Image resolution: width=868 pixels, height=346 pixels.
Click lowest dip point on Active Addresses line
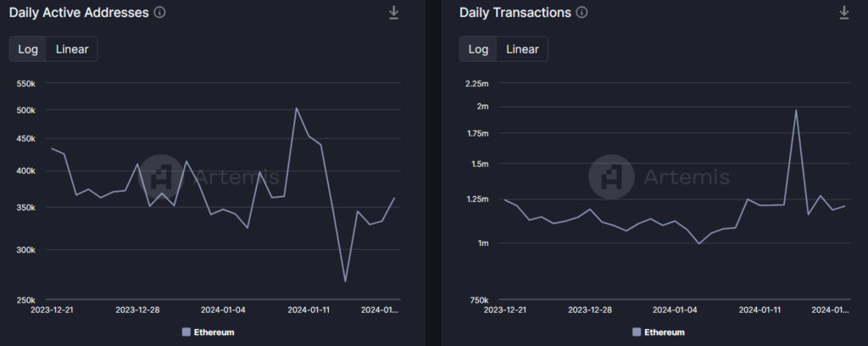(x=345, y=282)
